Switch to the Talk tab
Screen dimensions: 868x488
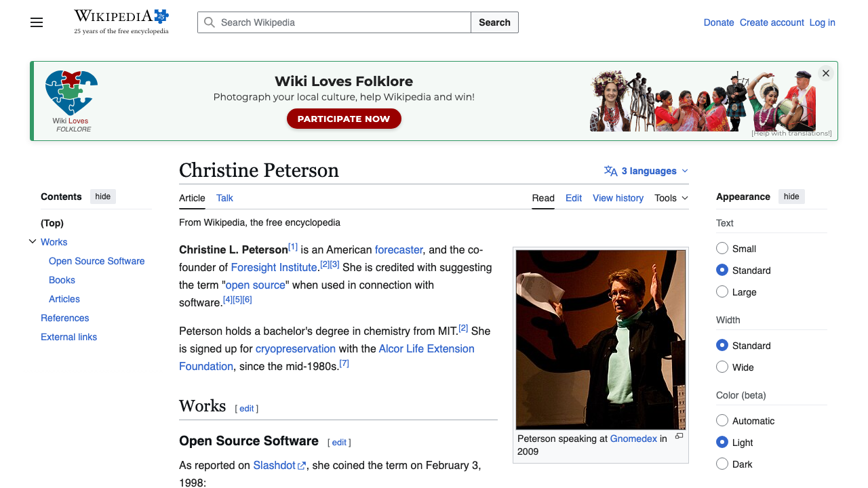click(224, 198)
